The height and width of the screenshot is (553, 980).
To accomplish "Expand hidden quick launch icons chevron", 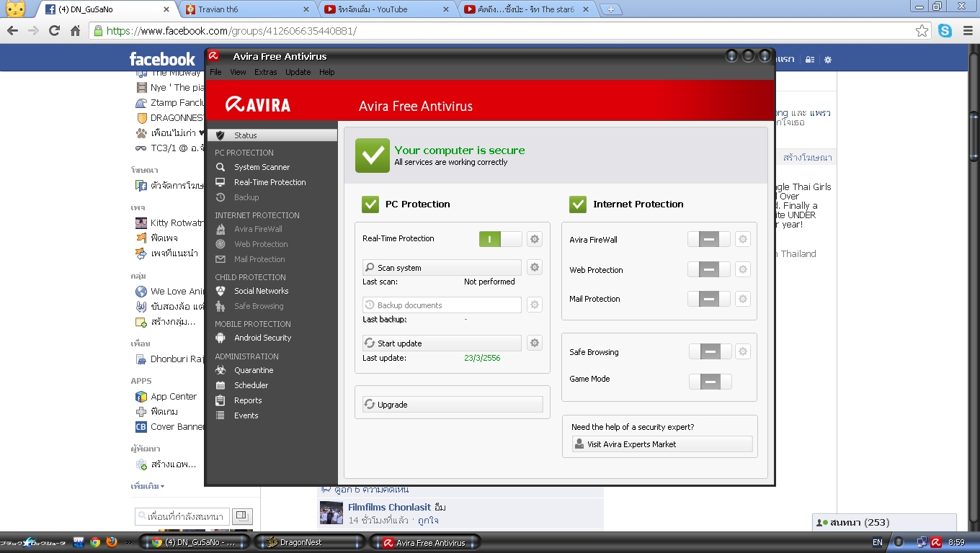I will point(128,542).
